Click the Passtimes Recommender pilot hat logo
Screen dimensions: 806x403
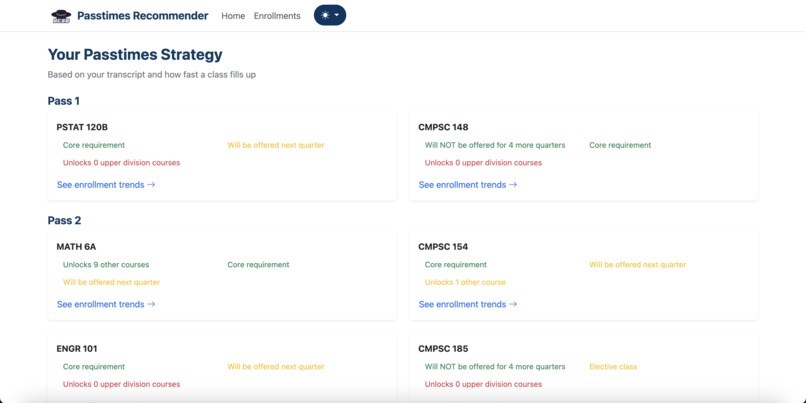tap(61, 16)
